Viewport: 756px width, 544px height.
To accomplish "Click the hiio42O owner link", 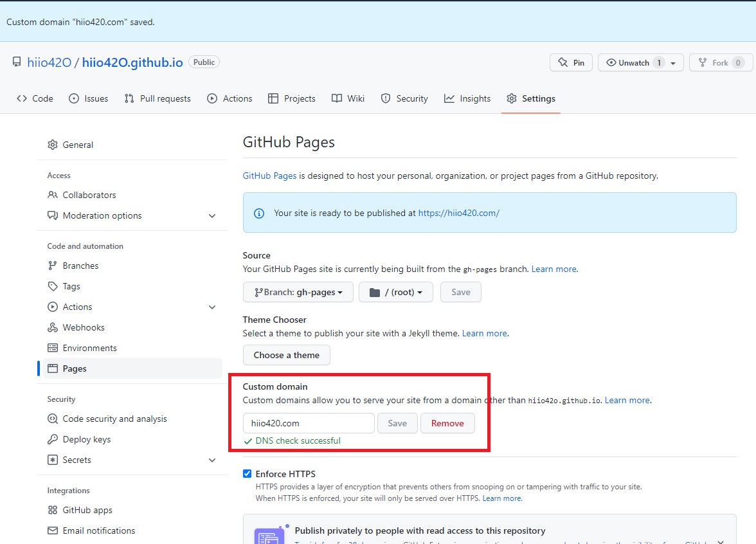I will pos(49,62).
